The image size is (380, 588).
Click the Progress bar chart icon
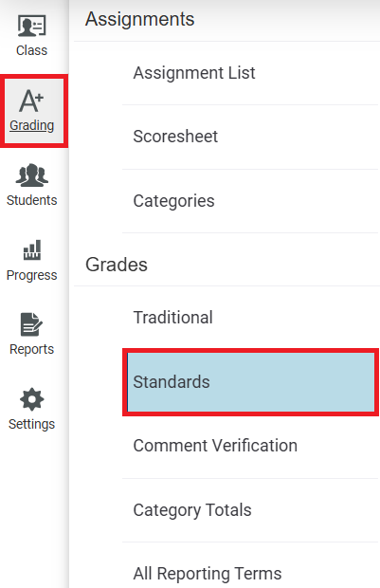pos(32,250)
